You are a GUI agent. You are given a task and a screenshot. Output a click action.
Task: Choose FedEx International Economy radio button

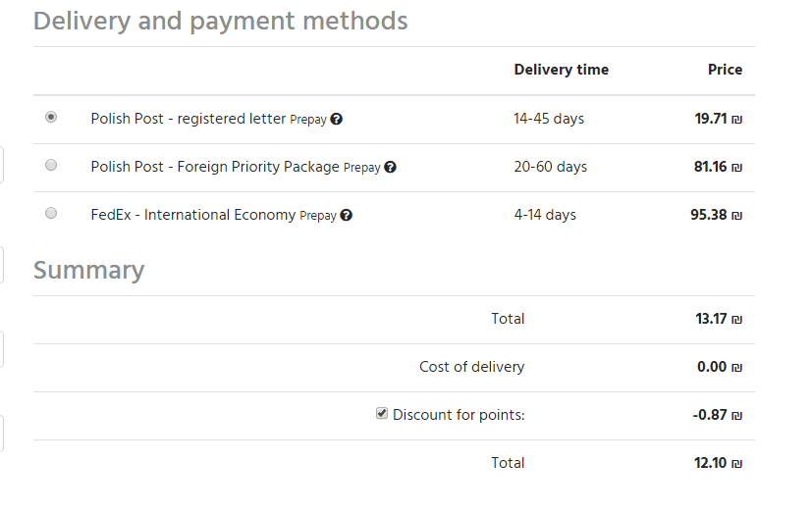[x=51, y=213]
